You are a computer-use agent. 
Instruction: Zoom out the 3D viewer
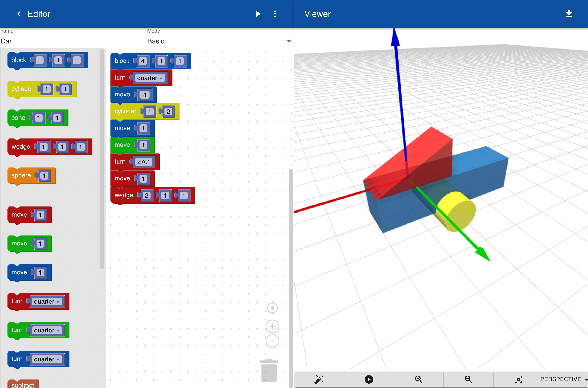pos(468,379)
